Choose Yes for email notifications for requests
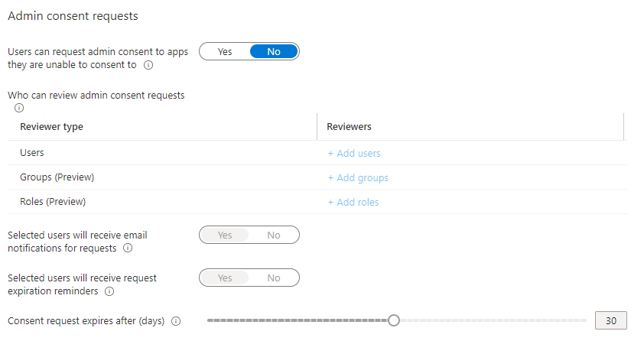 pos(225,235)
